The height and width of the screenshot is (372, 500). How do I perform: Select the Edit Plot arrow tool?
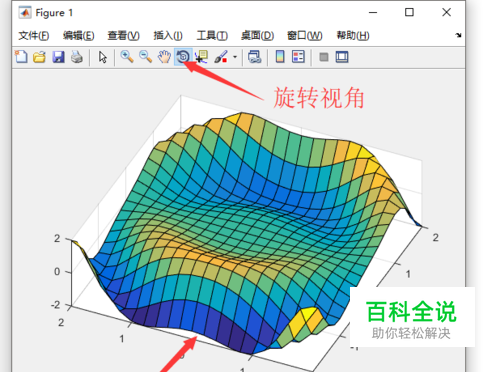click(x=103, y=57)
